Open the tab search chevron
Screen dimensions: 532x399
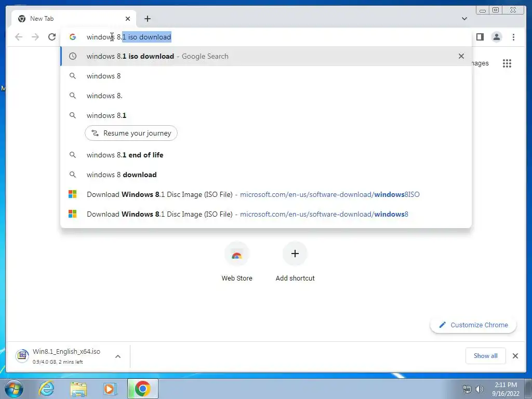click(x=464, y=19)
